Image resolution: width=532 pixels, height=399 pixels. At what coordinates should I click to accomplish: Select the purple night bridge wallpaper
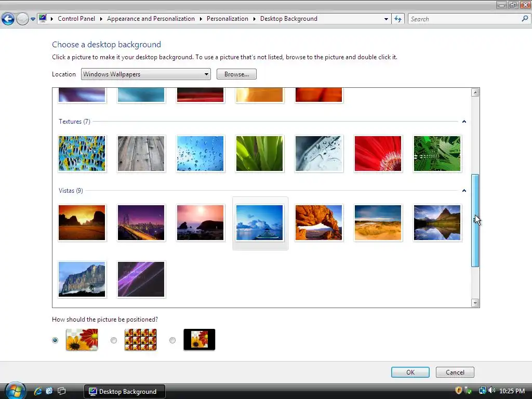[x=141, y=222]
